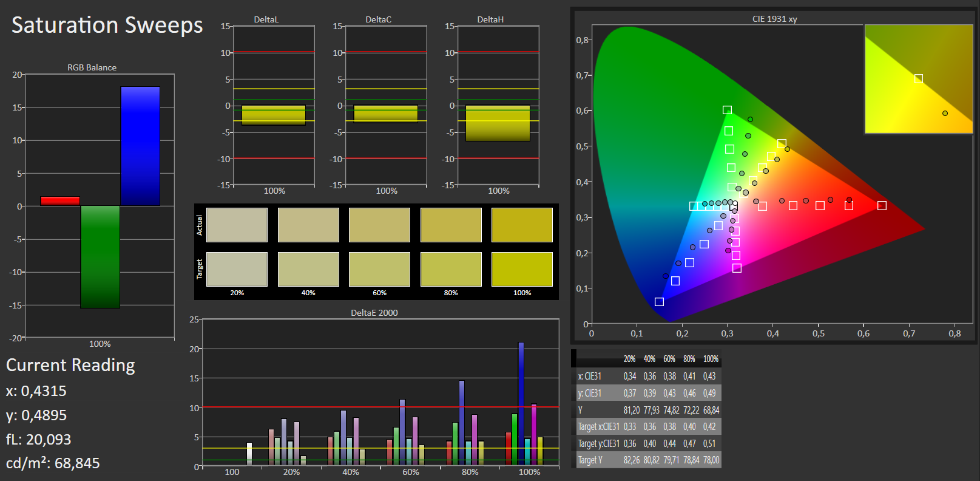Click the DeltaC chart title
The height and width of the screenshot is (481, 980).
(378, 19)
